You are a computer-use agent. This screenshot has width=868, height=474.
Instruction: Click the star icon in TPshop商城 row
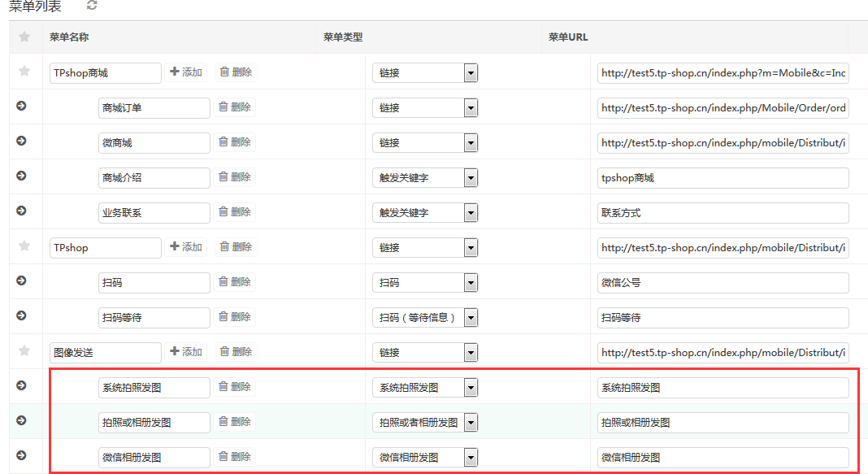24,72
